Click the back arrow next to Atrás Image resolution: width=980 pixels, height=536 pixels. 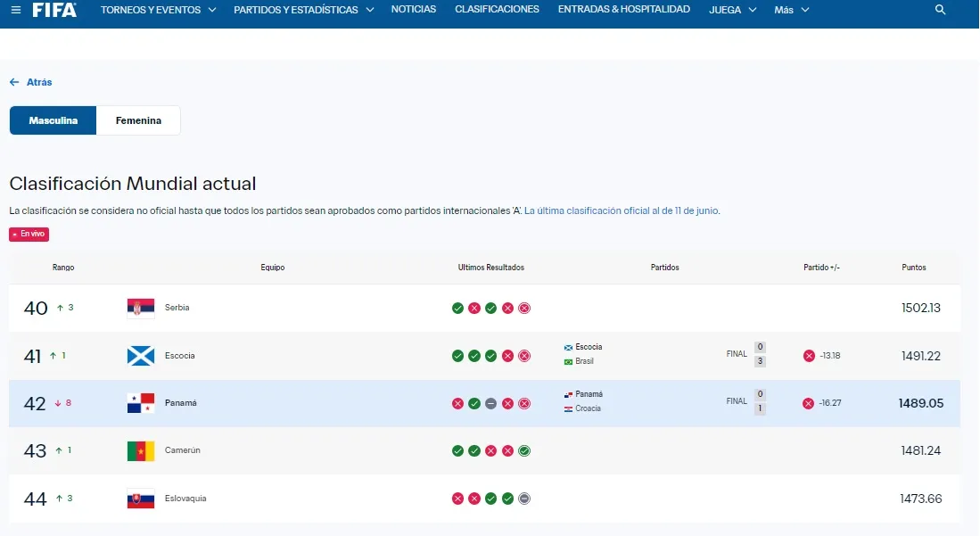click(x=14, y=82)
